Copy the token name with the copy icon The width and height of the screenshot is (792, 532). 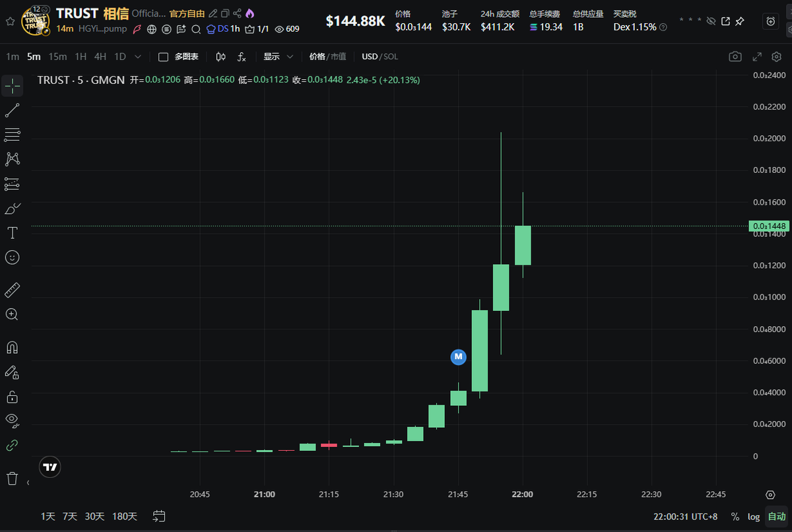click(x=225, y=13)
